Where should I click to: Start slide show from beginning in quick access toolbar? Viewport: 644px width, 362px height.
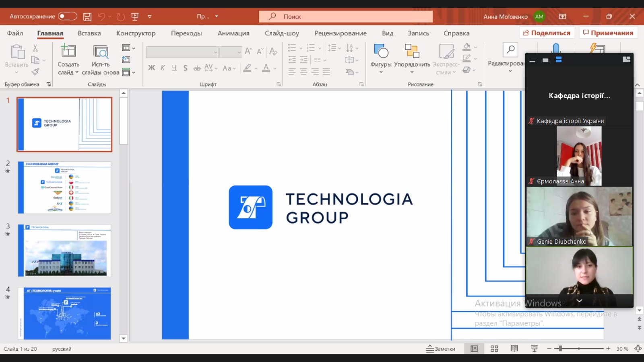(135, 16)
